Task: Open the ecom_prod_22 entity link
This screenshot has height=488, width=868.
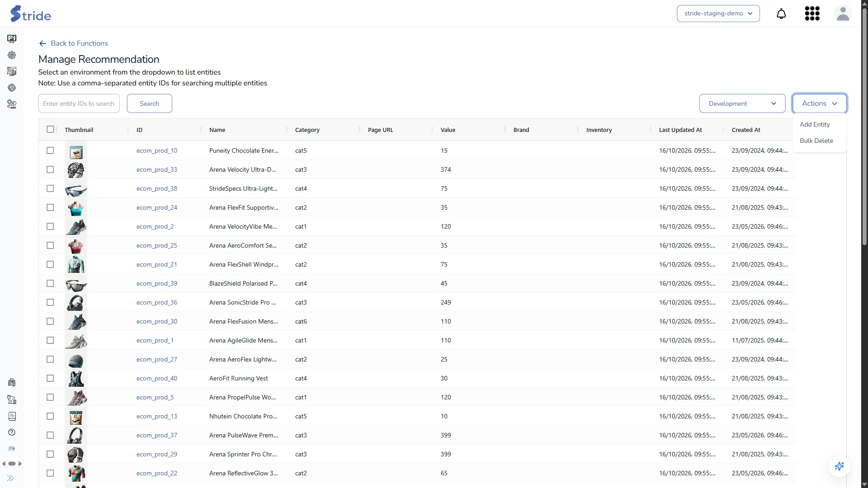Action: tap(156, 473)
